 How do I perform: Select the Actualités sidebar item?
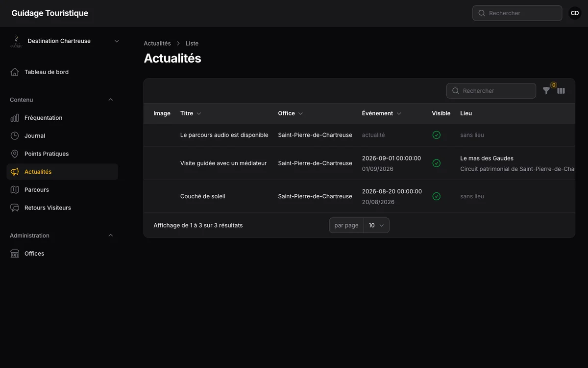tap(62, 172)
